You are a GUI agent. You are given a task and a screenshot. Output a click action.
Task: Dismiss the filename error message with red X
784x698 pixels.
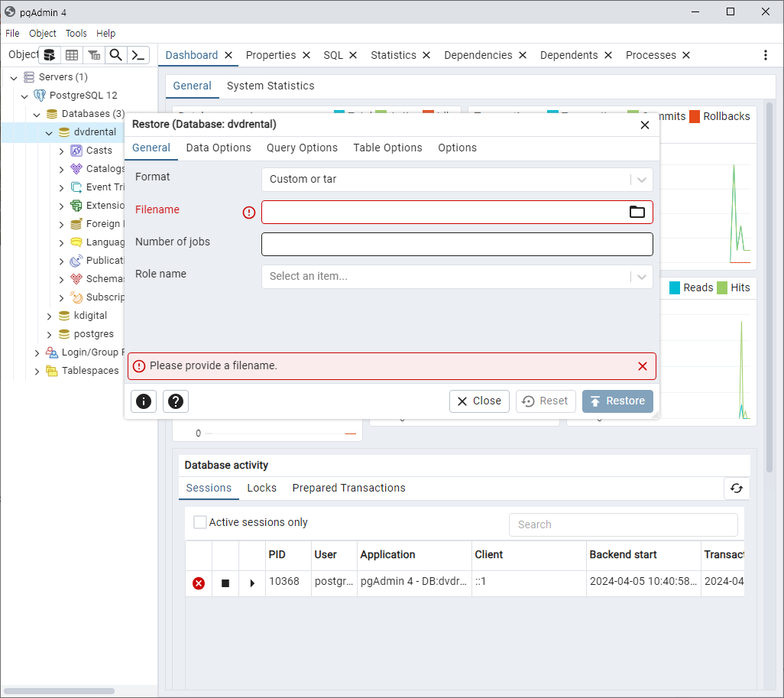[643, 366]
